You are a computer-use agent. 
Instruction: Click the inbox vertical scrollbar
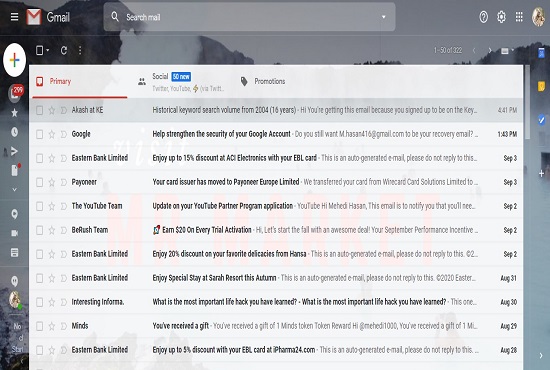527,102
